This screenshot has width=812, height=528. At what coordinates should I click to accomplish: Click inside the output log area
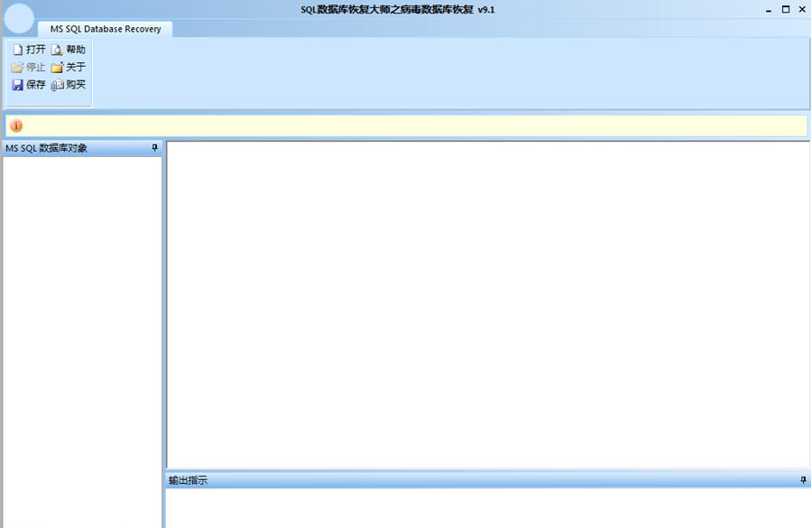coord(488,508)
